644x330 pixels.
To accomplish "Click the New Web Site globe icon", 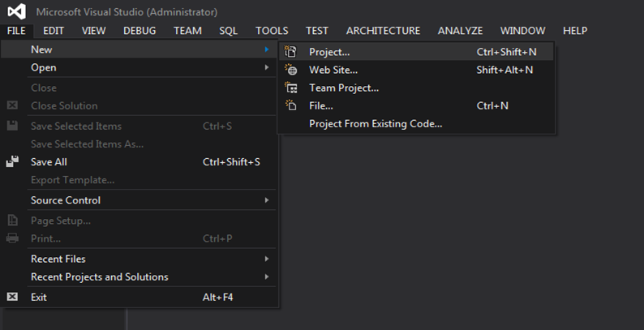I will [x=291, y=70].
